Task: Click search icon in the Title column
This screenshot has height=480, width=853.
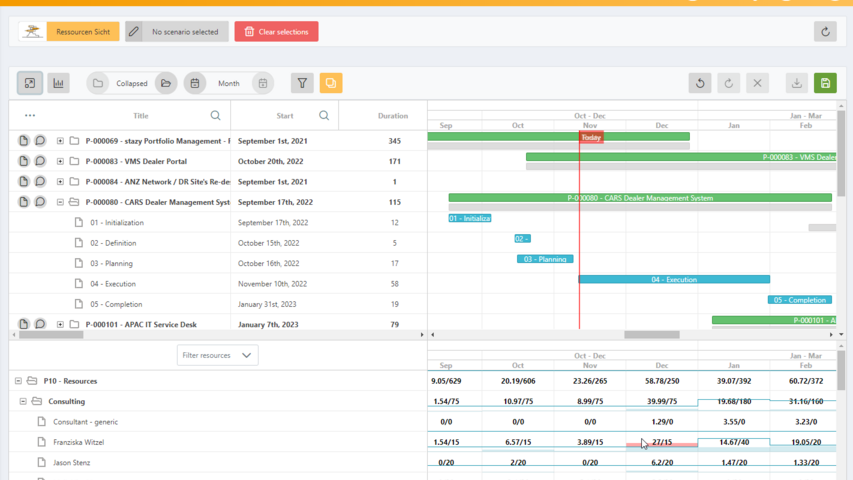Action: pos(215,116)
